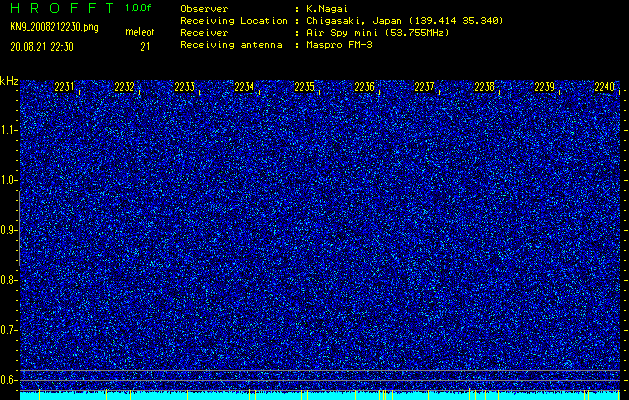Click the 1.00f version label
This screenshot has height=400, width=629.
[139, 8]
